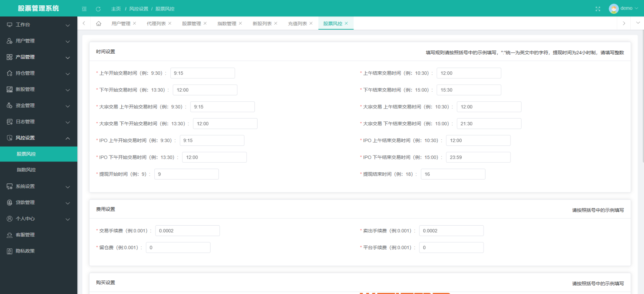Click the 上午开始交易时间 input field
This screenshot has width=644, height=294.
[x=202, y=73]
